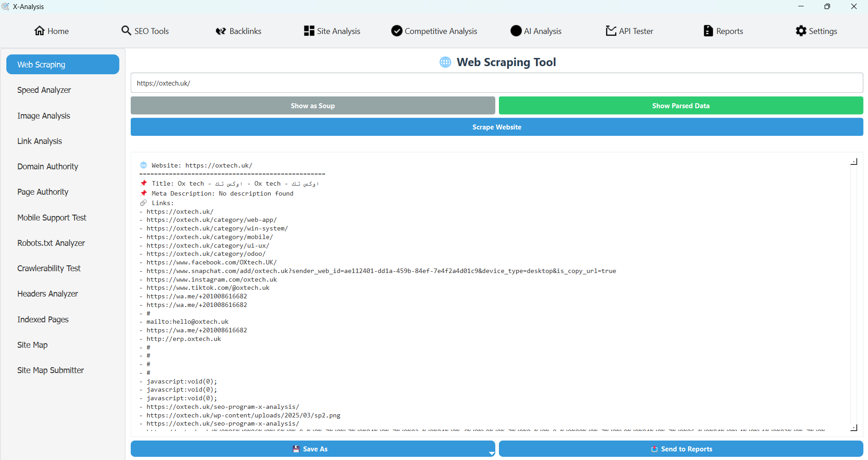Open Site Map in the sidebar

tap(63, 345)
